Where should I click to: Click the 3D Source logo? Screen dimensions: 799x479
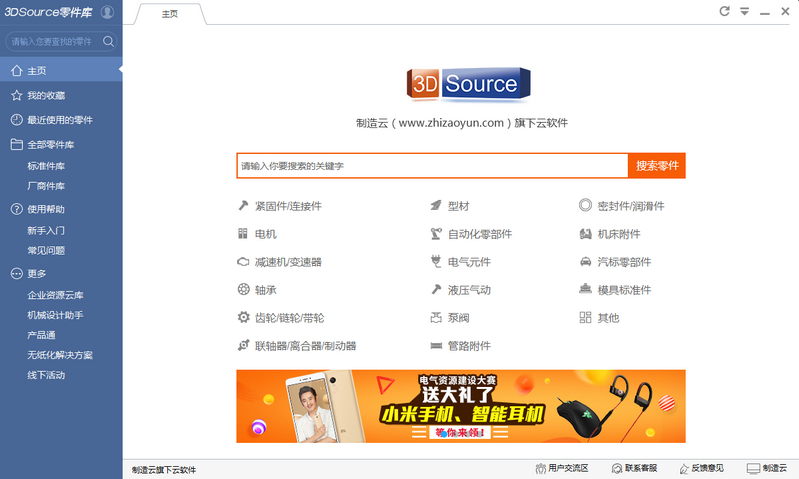tap(468, 84)
